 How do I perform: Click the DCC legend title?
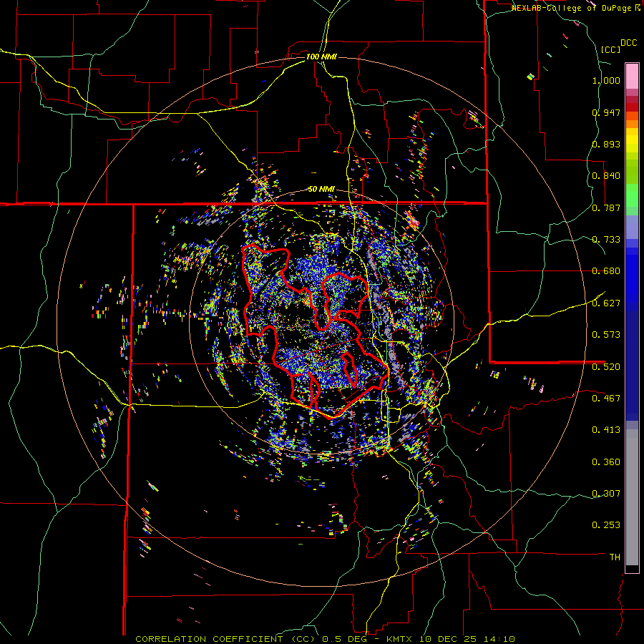[629, 43]
